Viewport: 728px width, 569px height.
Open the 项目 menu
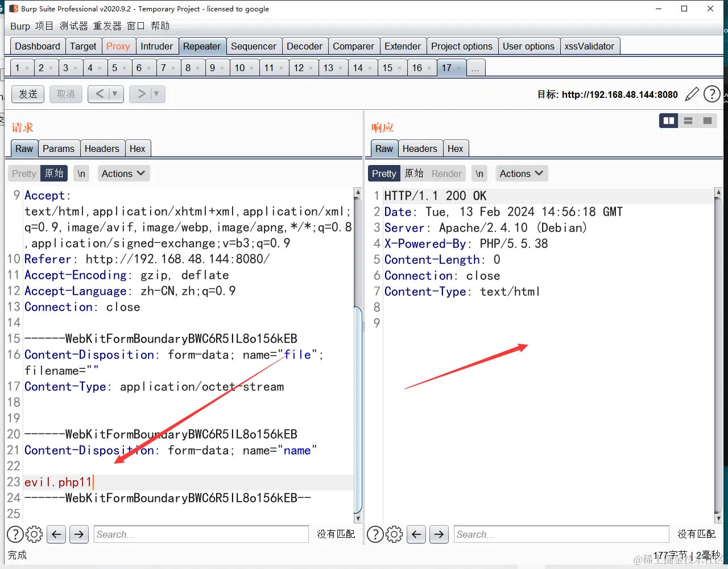[x=44, y=26]
